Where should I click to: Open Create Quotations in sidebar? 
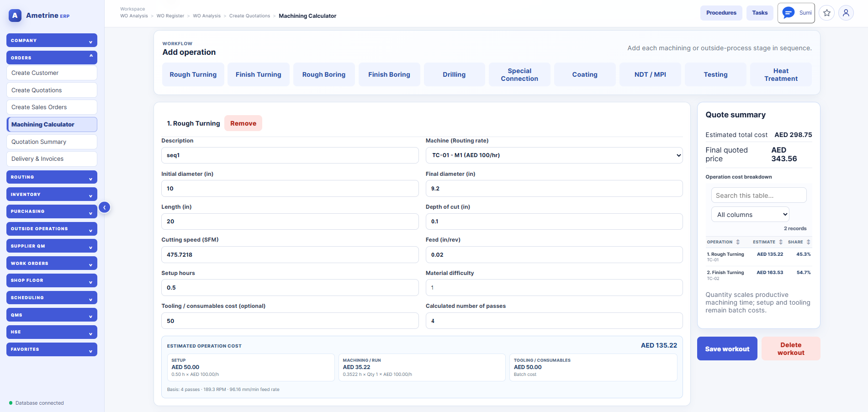[52, 90]
